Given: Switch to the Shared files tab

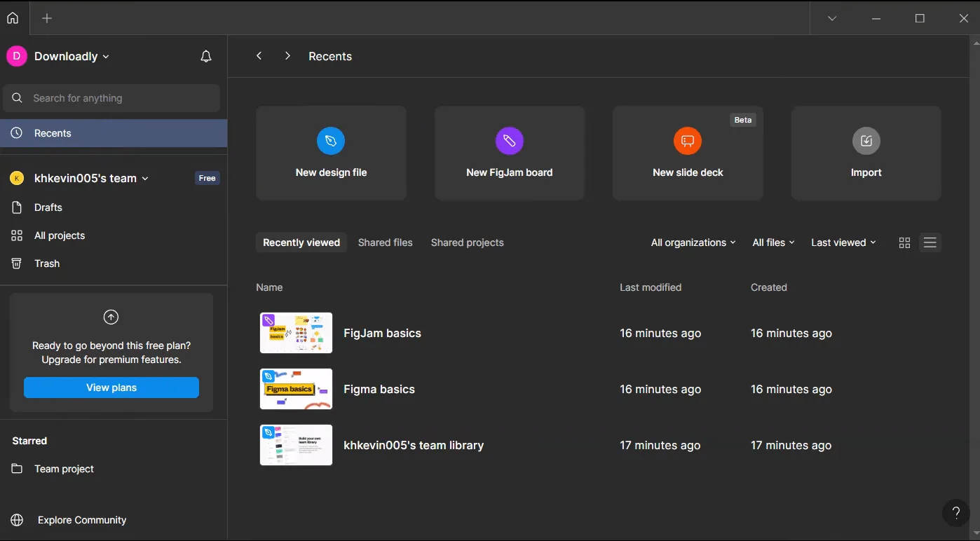Looking at the screenshot, I should (x=386, y=242).
